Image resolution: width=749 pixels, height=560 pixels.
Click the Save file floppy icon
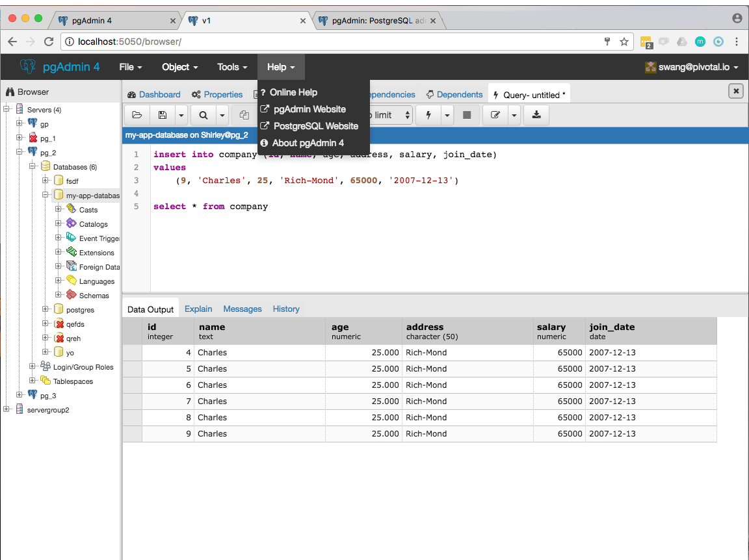163,115
